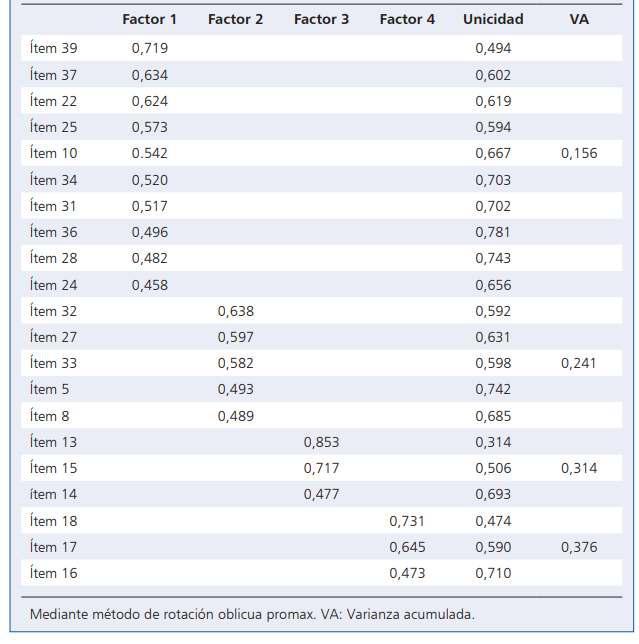Select the Ítem 10 row label
639x644 pixels.
[x=54, y=153]
